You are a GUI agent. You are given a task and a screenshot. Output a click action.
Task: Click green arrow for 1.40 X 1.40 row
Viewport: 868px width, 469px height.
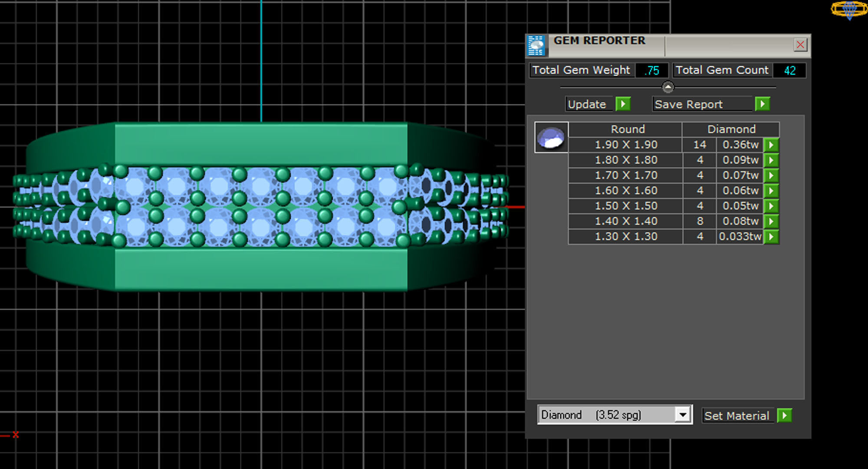point(771,221)
